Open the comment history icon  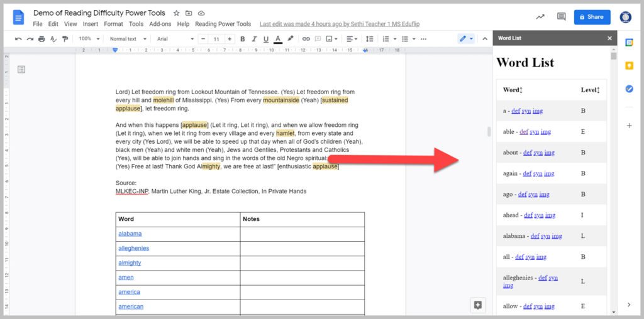(561, 17)
